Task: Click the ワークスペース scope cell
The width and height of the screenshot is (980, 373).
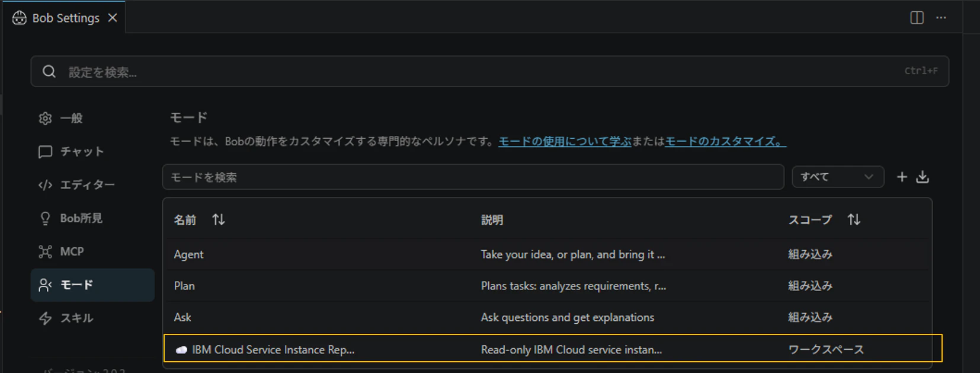Action: 826,350
